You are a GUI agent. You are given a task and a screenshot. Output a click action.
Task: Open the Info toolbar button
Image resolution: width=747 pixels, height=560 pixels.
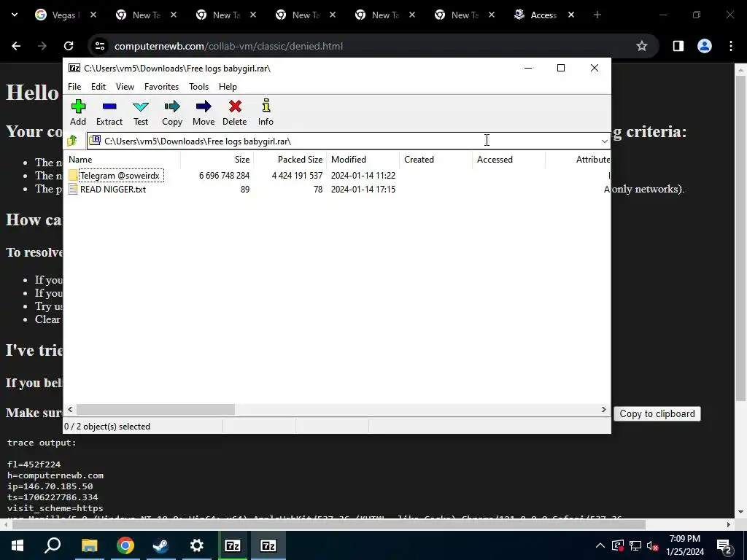266,112
